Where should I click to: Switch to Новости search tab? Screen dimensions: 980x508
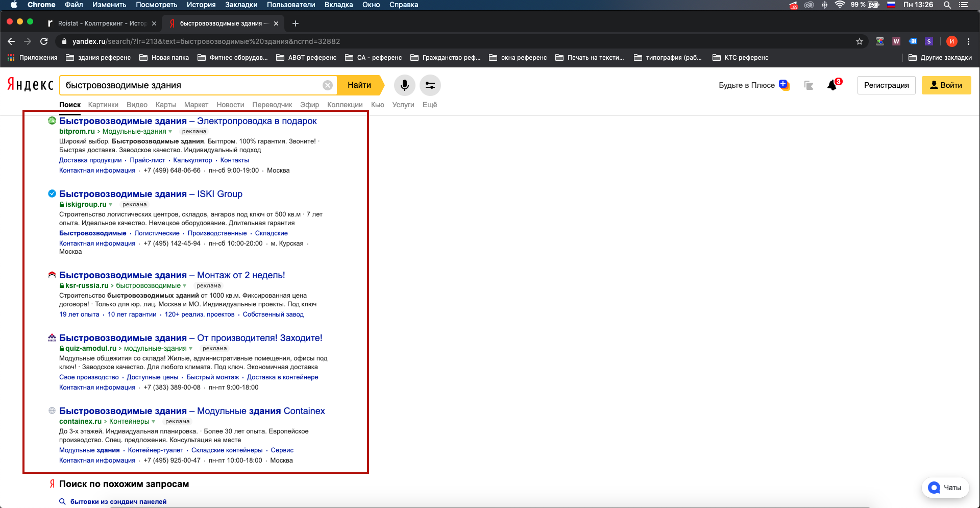pos(230,105)
